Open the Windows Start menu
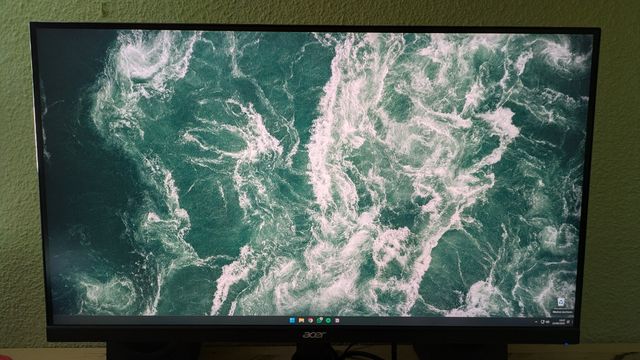640x360 pixels. point(292,320)
